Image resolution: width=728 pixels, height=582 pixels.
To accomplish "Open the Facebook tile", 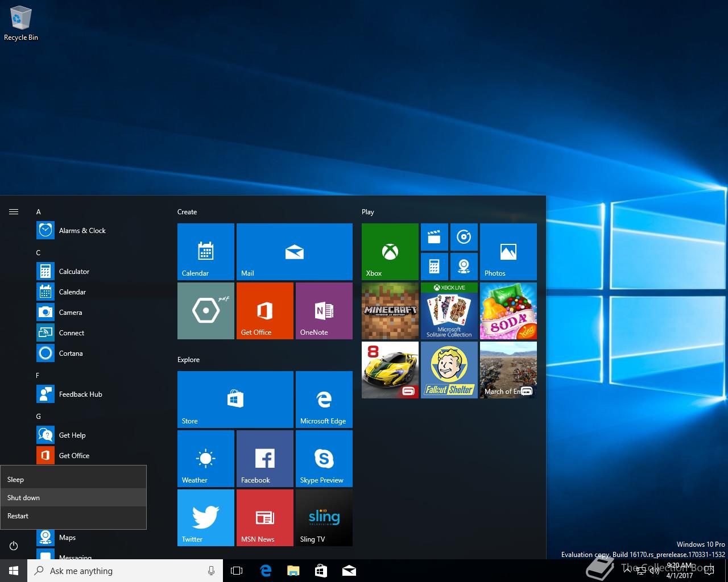I will point(265,459).
